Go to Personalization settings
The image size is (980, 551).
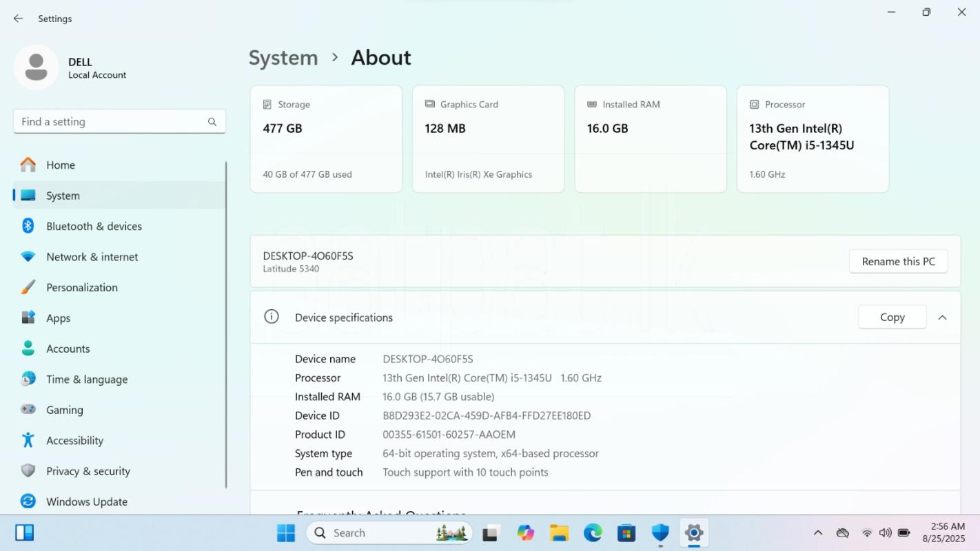[x=81, y=287]
